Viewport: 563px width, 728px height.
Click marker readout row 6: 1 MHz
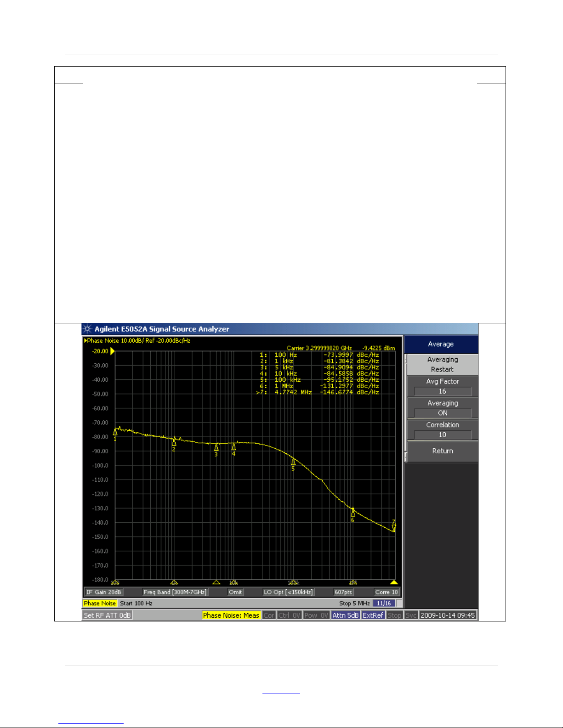pyautogui.click(x=319, y=386)
